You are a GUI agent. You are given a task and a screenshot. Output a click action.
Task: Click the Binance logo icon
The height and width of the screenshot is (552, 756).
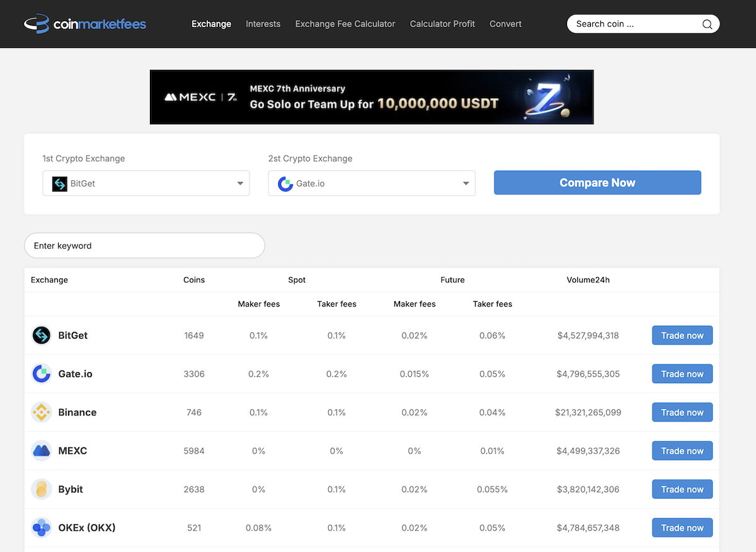[42, 412]
